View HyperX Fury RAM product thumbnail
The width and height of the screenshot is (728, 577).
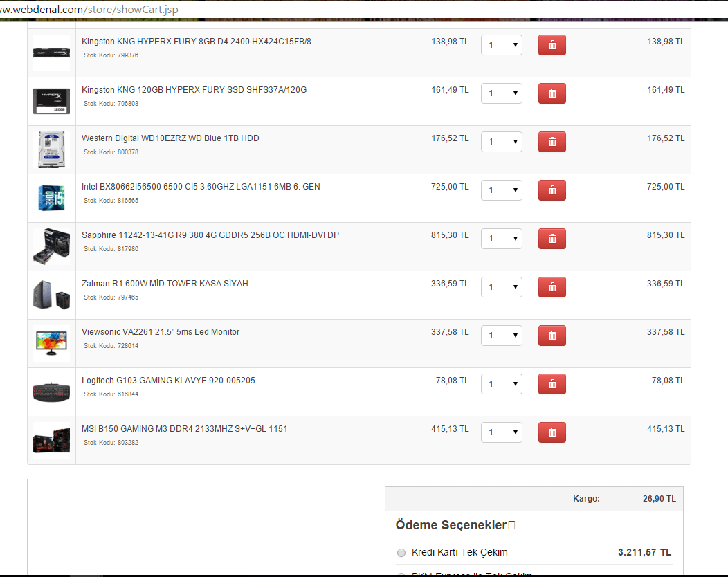pyautogui.click(x=51, y=53)
